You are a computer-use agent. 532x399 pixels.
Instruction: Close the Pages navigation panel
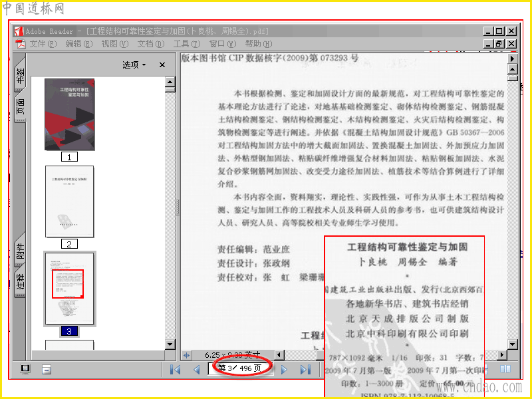[x=162, y=65]
